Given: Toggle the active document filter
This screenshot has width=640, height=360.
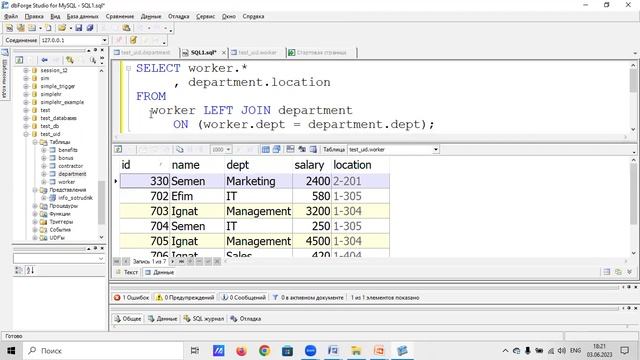Looking at the screenshot, I should (x=308, y=298).
